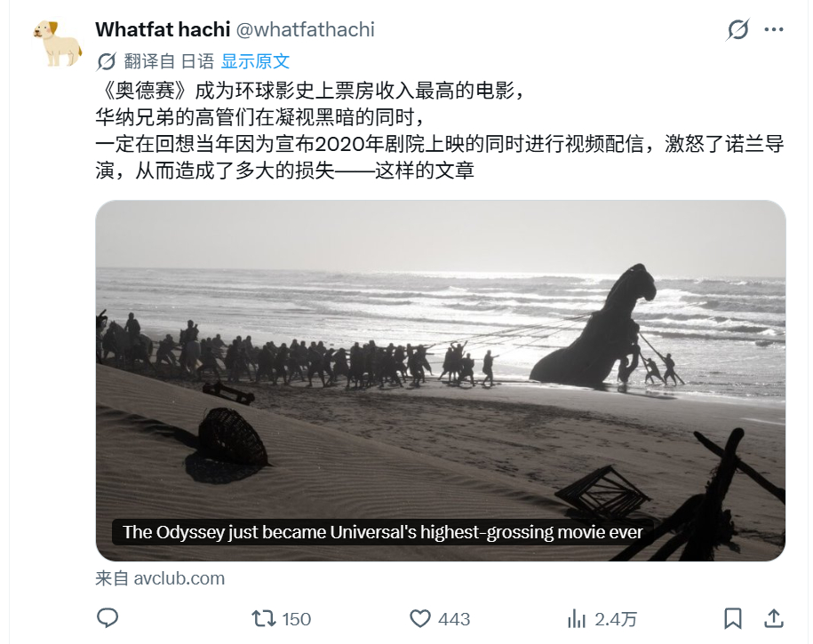Viewport: 813px width, 644px height.
Task: View post analytics bar chart icon
Action: 576,618
